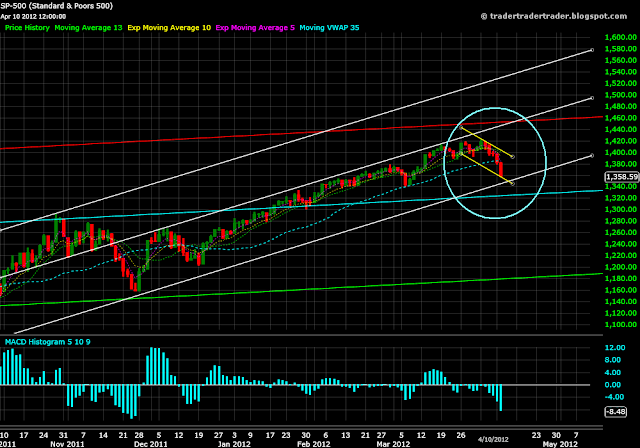The height and width of the screenshot is (448, 640).
Task: Click the MACD value tag -8.48
Action: 616,411
